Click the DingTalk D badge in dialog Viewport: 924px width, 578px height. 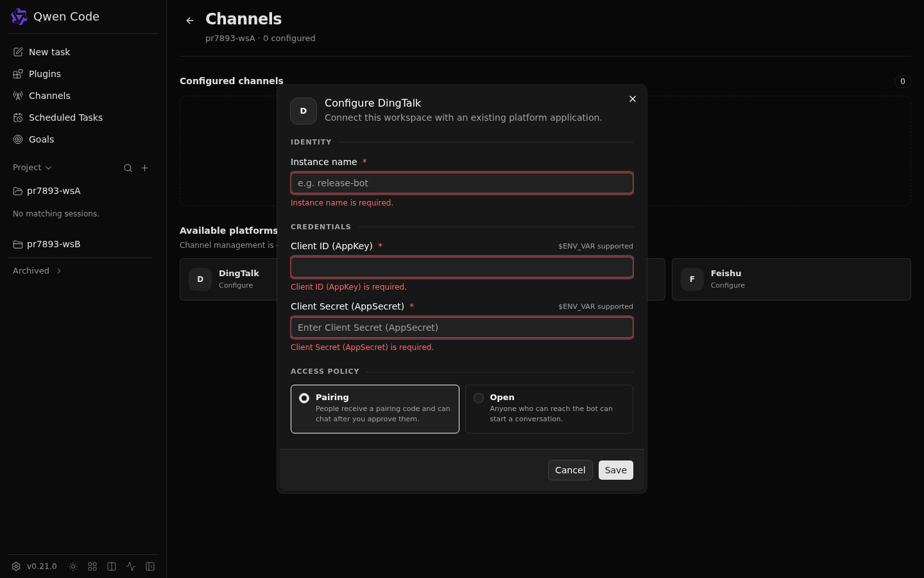click(304, 111)
